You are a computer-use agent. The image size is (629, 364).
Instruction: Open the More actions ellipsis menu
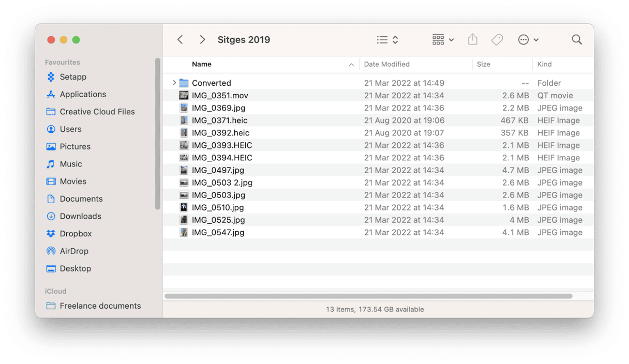[528, 40]
